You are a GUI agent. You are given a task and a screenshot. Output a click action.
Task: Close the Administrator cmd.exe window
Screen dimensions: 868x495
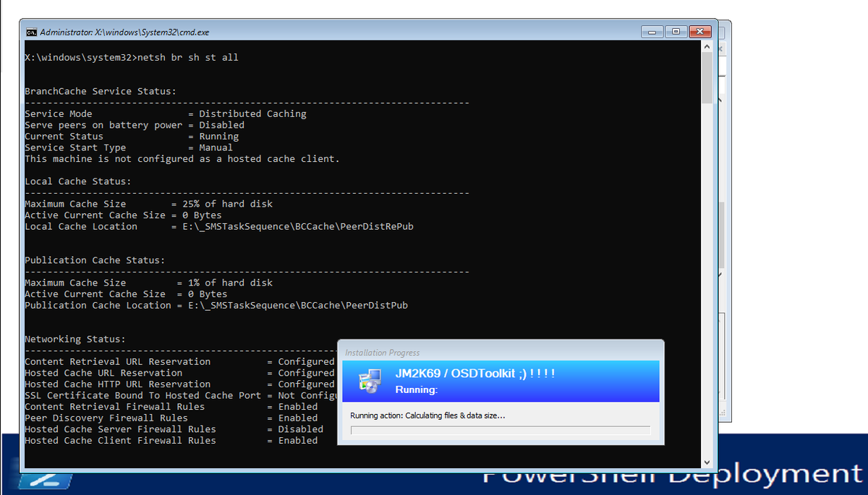click(699, 33)
